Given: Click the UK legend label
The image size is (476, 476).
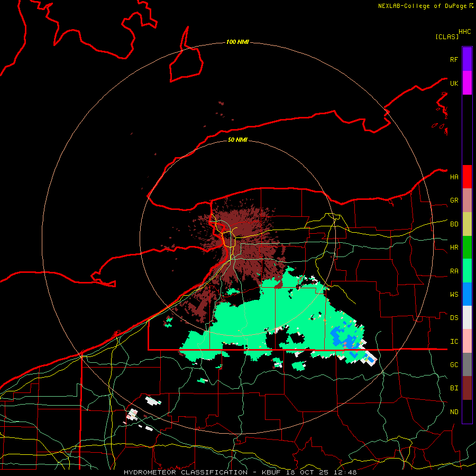Looking at the screenshot, I should click(454, 84).
